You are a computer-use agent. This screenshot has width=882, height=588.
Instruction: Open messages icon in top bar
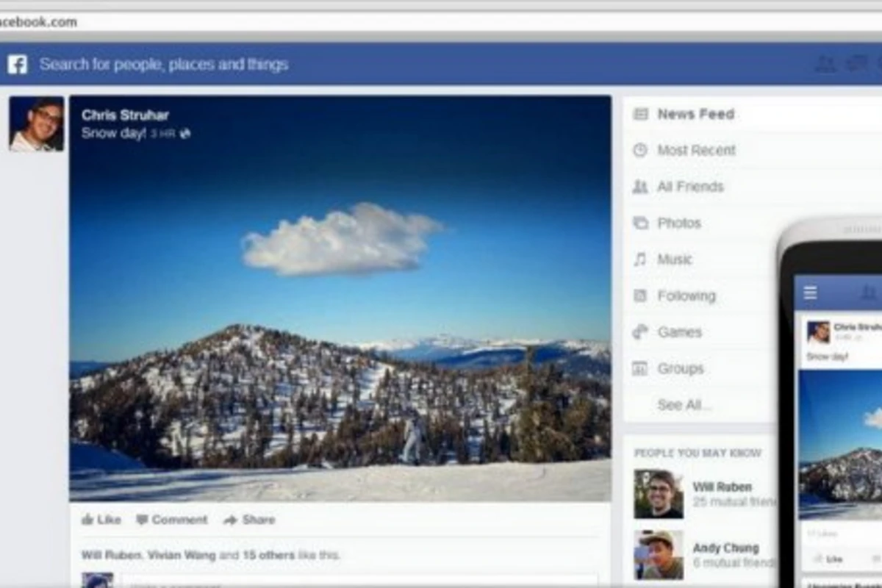[x=857, y=64]
